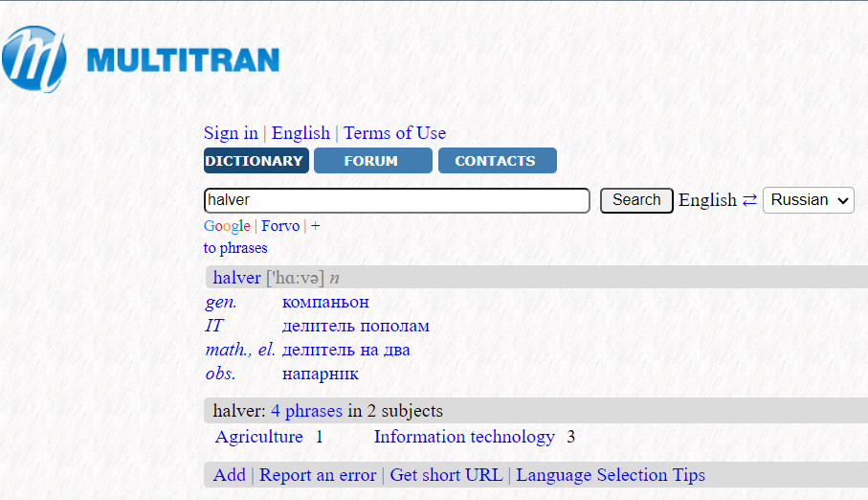Click the translation 'напарник'
Screen dimensions: 868x500
321,375
